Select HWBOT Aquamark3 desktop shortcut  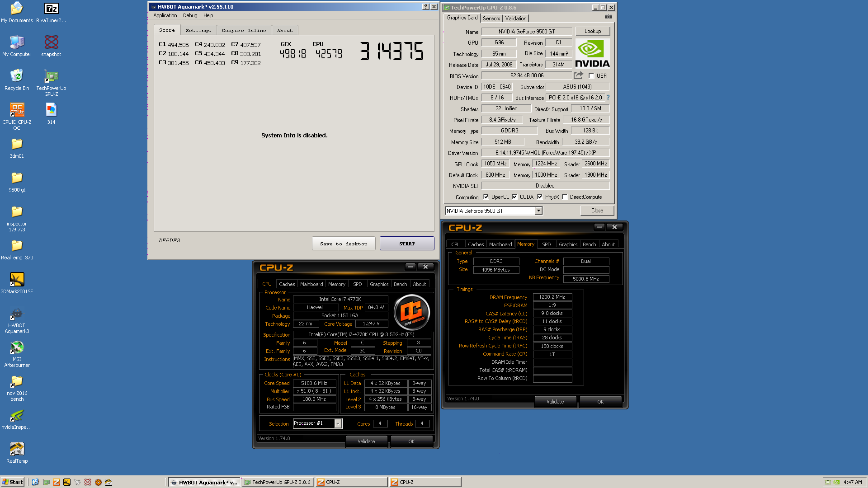pos(17,320)
